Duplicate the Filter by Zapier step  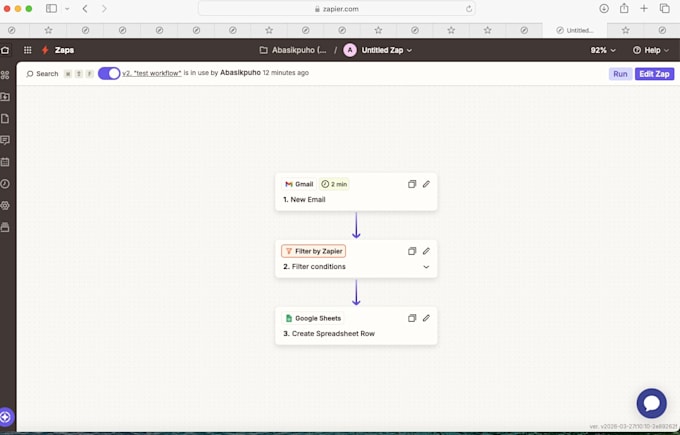pos(412,251)
